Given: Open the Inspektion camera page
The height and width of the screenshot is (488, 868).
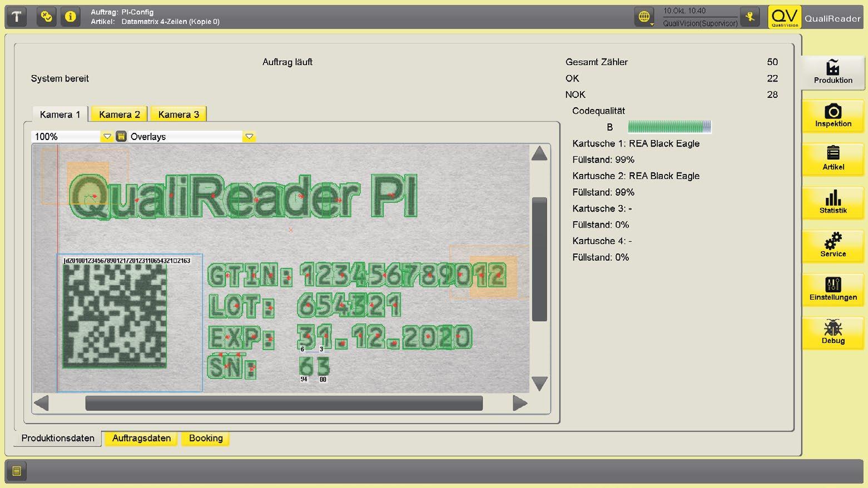Looking at the screenshot, I should [833, 116].
